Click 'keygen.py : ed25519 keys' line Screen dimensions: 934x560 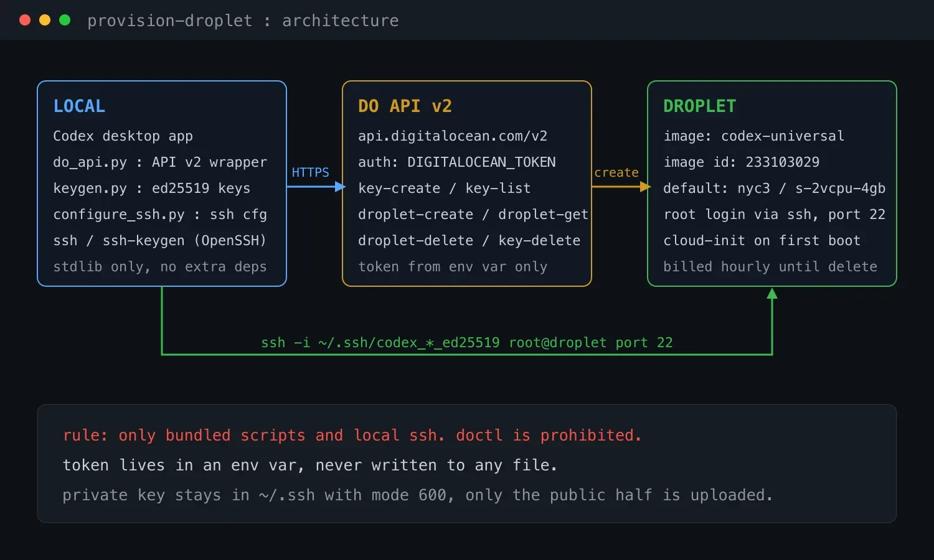click(x=151, y=189)
